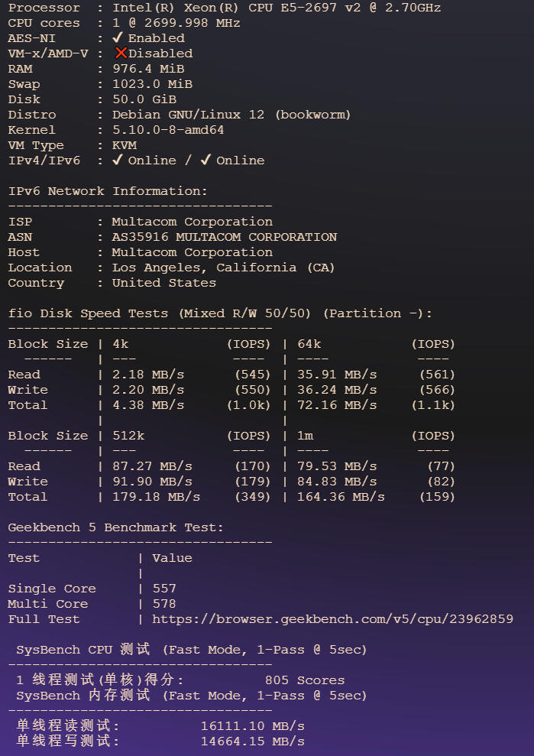This screenshot has height=756, width=534.
Task: Click the SysBench 805 Scores result
Action: tap(305, 680)
